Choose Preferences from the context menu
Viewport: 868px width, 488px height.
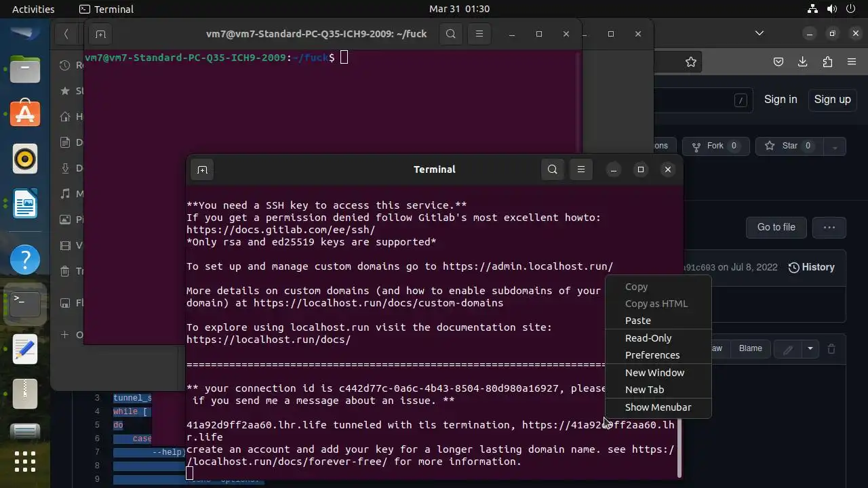tap(658, 355)
